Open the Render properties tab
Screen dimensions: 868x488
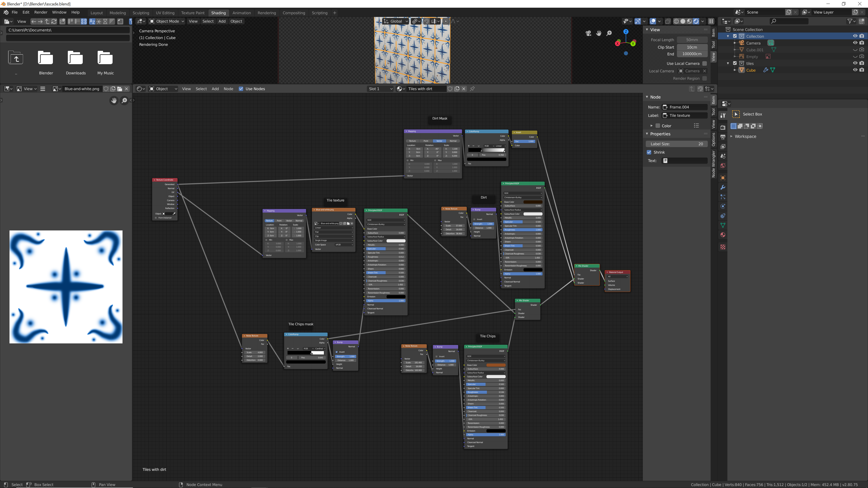tap(723, 127)
